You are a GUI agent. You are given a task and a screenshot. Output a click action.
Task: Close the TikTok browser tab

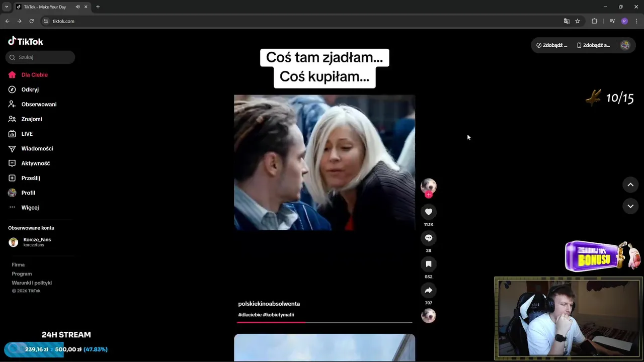pos(86,7)
